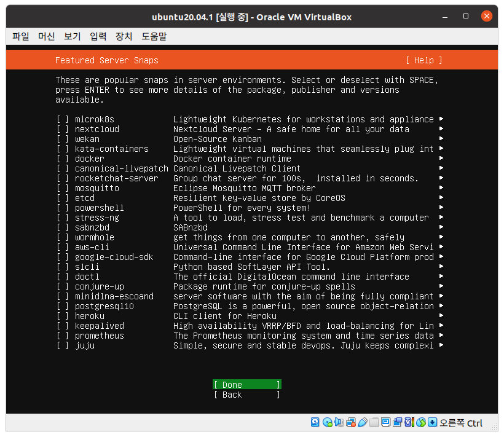This screenshot has width=504, height=437.
Task: Open the 파일 menu
Action: 20,36
